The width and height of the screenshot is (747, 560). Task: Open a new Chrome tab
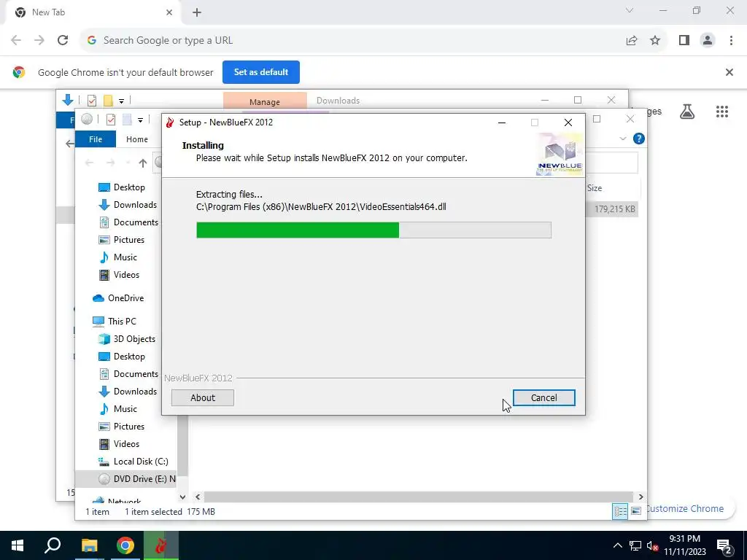click(197, 12)
